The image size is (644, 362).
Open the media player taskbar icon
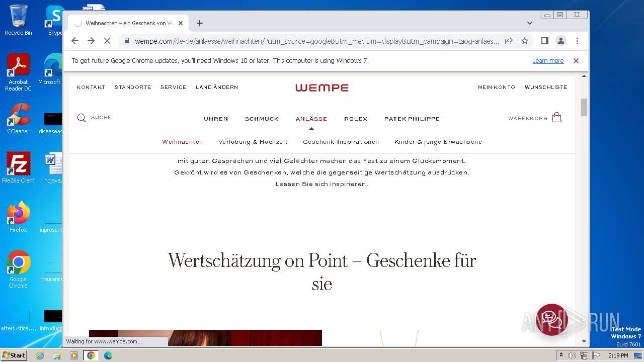(x=74, y=355)
